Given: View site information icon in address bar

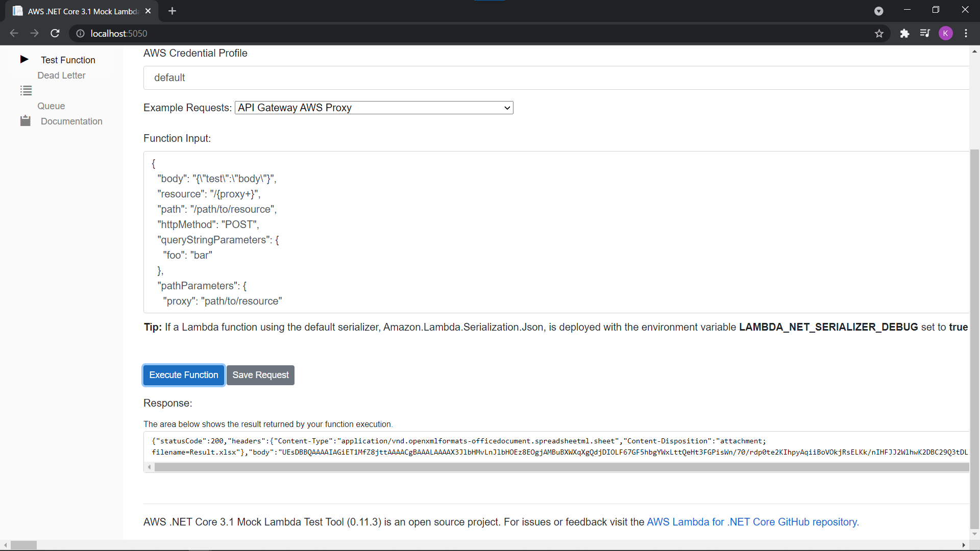Looking at the screenshot, I should pos(80,34).
